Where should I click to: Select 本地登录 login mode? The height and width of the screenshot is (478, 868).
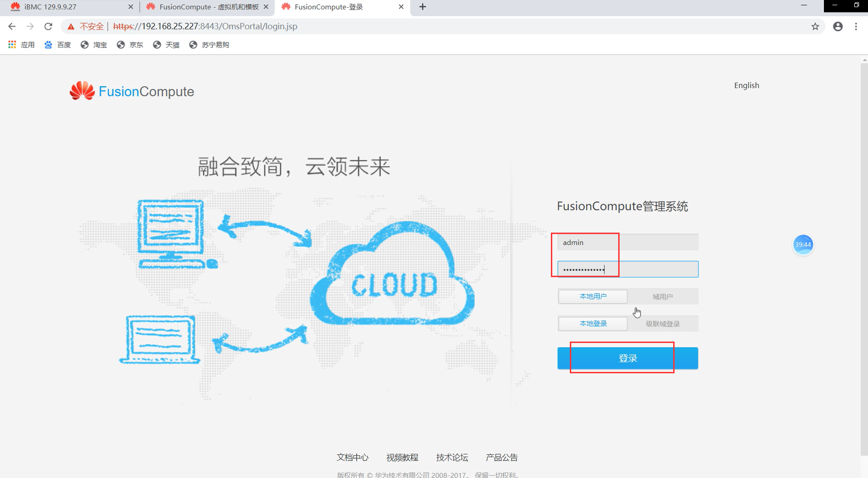point(593,324)
